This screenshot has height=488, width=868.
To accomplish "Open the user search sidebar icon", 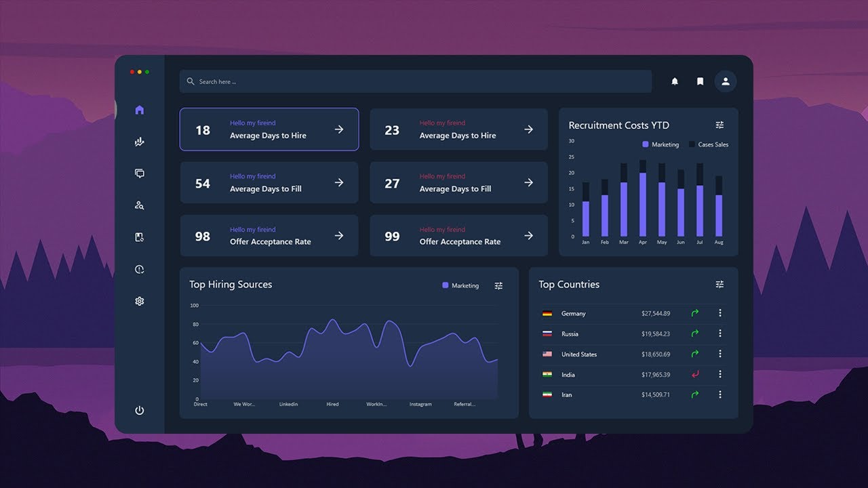I will click(139, 205).
